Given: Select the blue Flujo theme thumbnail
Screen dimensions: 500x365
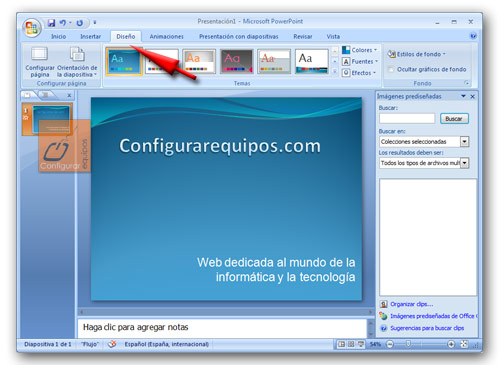Looking at the screenshot, I should point(124,61).
